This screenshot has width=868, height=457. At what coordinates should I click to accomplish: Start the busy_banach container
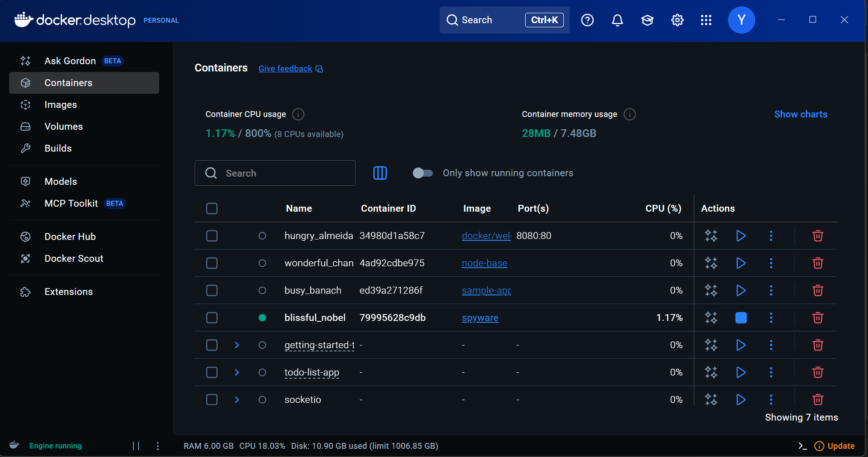point(741,290)
